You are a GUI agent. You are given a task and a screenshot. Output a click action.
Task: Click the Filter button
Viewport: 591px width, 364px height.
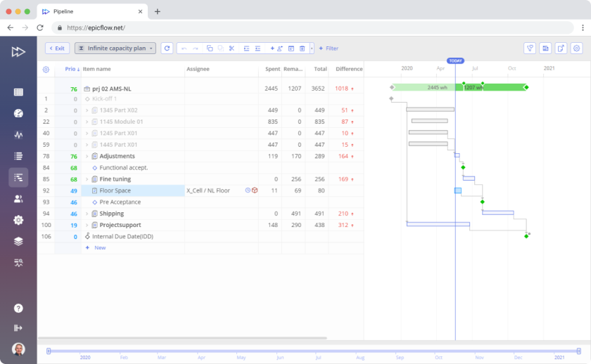[329, 48]
